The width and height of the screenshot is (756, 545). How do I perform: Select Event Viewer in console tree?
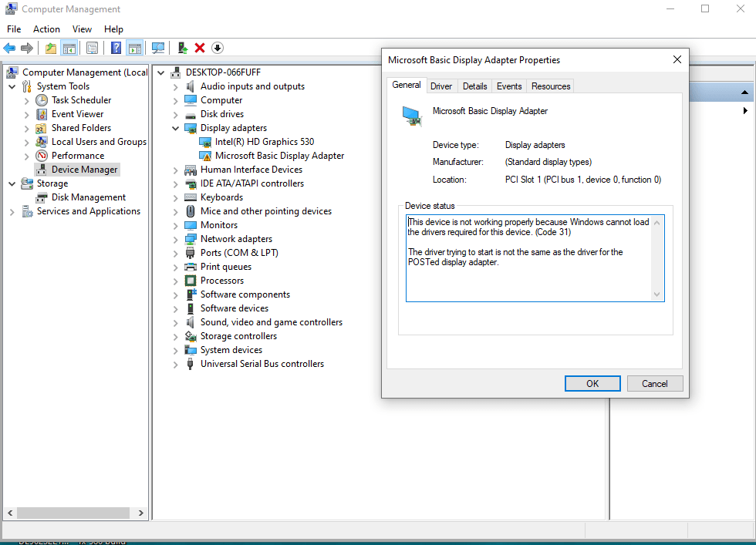[78, 114]
